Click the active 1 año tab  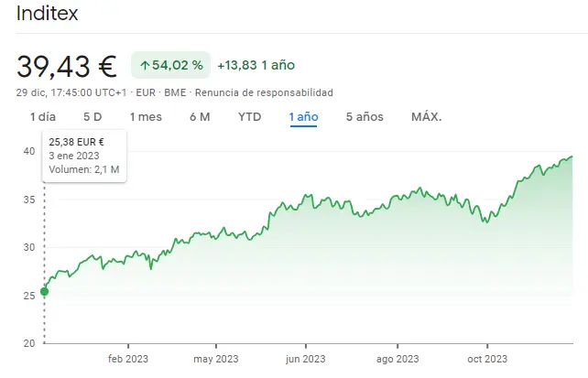click(x=303, y=116)
